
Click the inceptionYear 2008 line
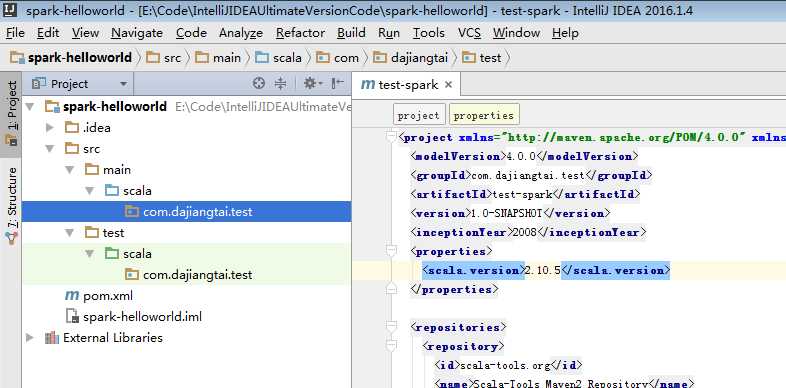[528, 233]
